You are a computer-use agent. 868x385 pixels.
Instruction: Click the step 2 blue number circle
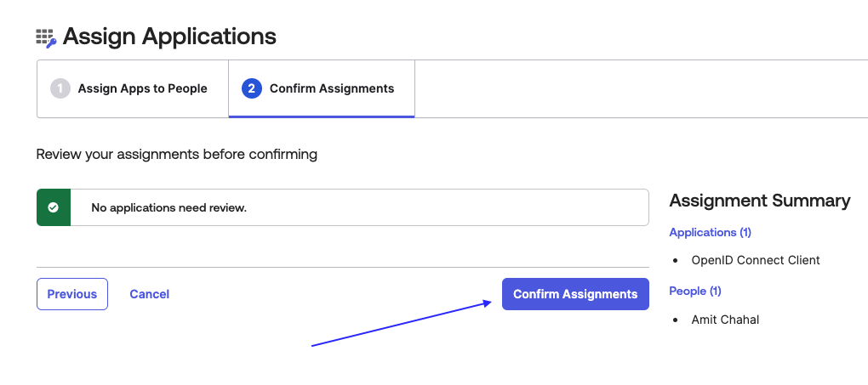point(251,88)
